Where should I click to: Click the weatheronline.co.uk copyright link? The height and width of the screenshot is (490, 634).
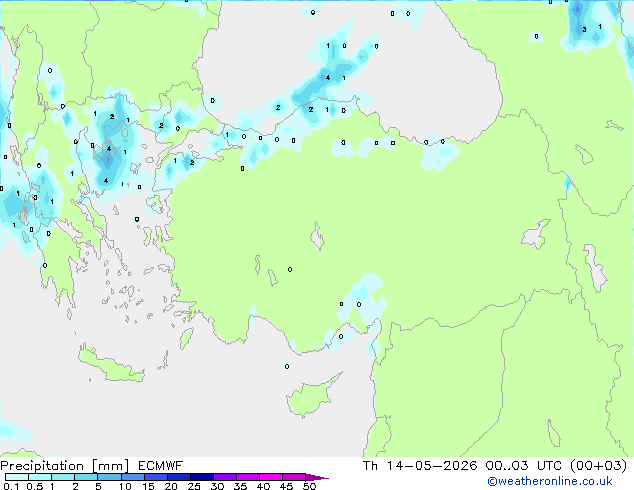[x=550, y=481]
